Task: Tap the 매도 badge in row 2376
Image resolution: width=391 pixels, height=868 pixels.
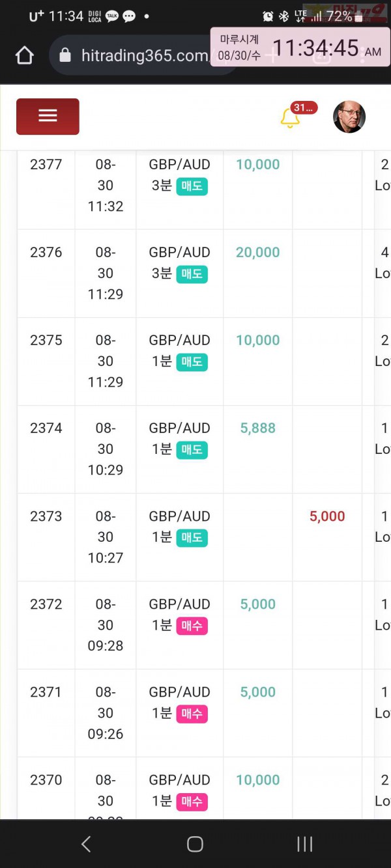Action: click(x=192, y=274)
